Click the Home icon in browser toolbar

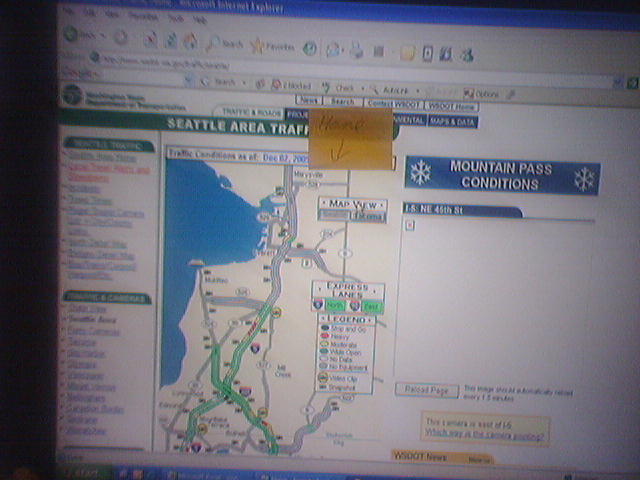coord(188,41)
